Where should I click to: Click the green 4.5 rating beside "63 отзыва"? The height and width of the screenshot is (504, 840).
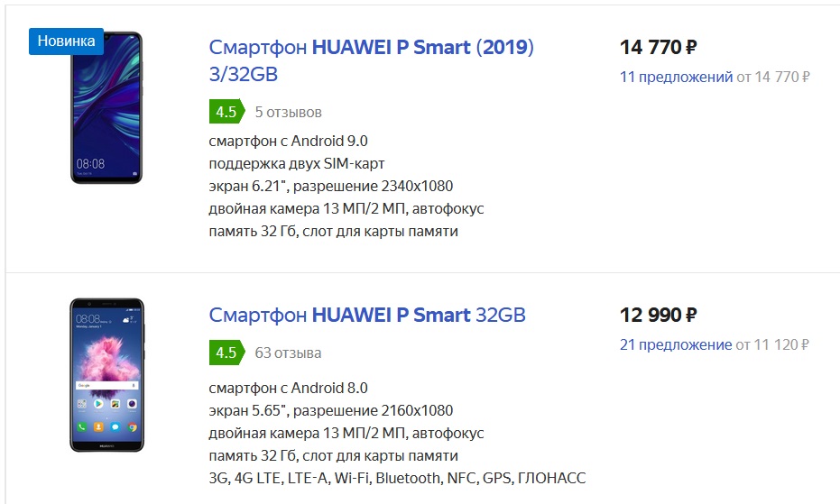pyautogui.click(x=226, y=353)
